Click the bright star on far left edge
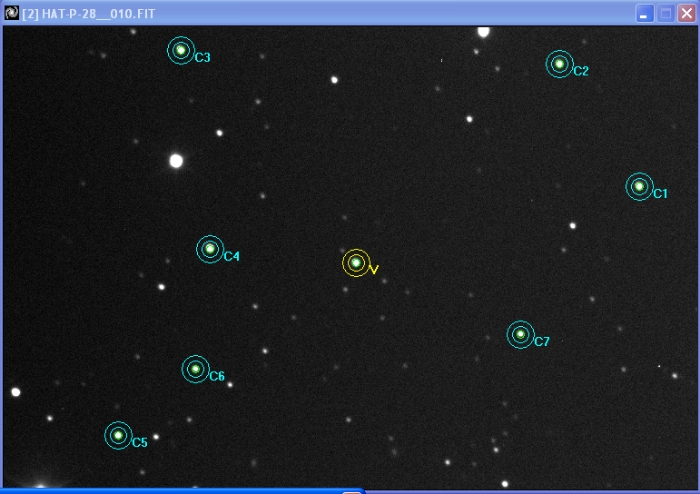Image resolution: width=700 pixels, height=494 pixels. pyautogui.click(x=15, y=392)
